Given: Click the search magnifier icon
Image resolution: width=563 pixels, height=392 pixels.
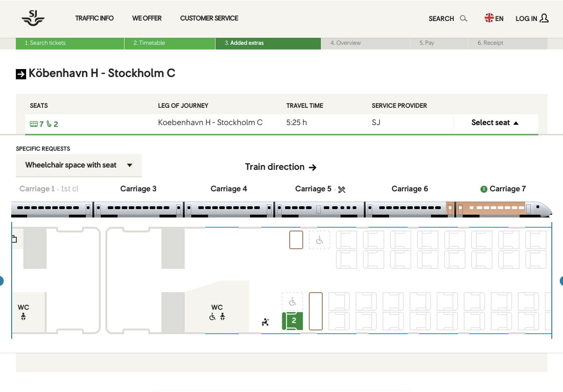Looking at the screenshot, I should coord(463,19).
